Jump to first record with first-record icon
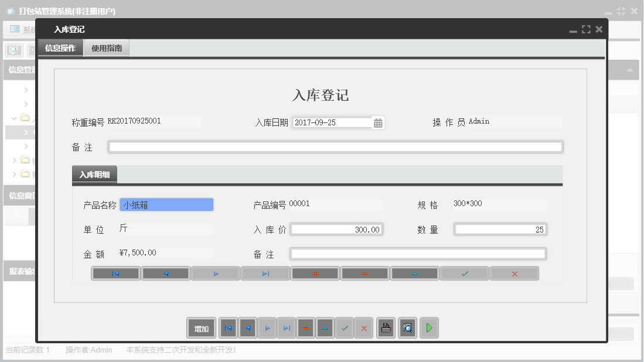 click(x=228, y=327)
